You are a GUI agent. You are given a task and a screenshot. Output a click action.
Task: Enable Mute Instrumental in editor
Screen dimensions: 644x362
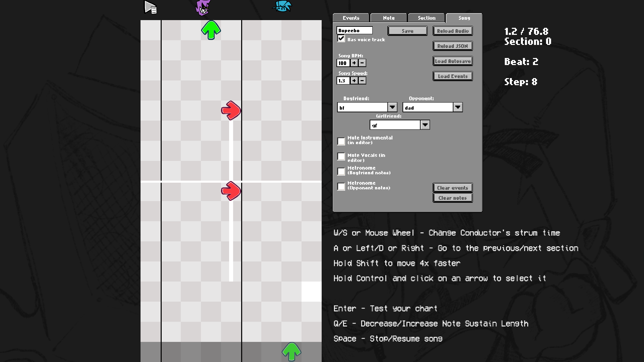(x=341, y=141)
